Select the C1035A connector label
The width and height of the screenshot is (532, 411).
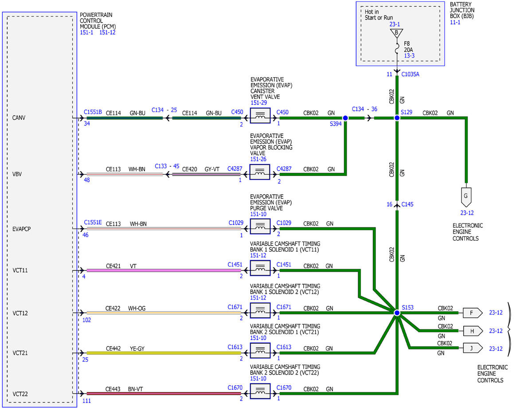pyautogui.click(x=410, y=74)
